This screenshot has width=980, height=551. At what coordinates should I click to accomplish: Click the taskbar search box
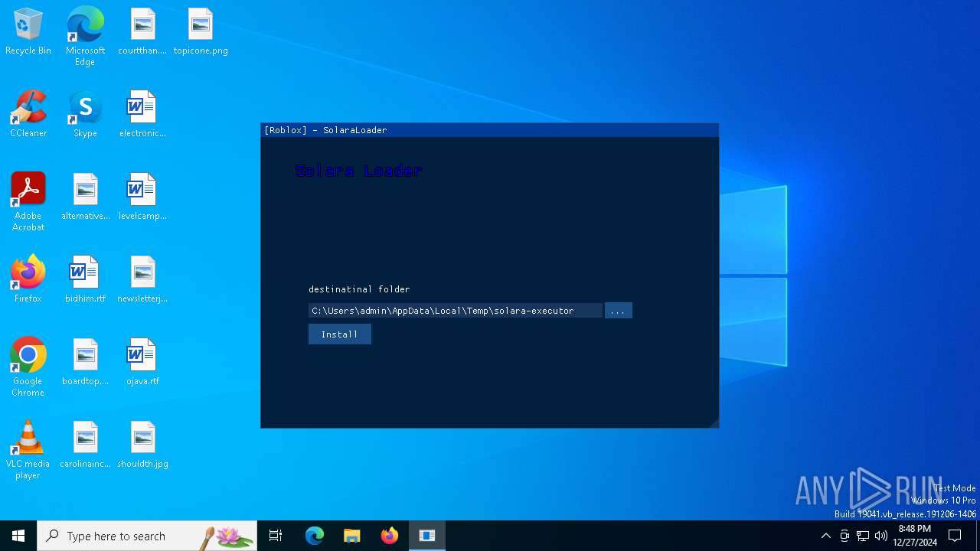coord(147,536)
